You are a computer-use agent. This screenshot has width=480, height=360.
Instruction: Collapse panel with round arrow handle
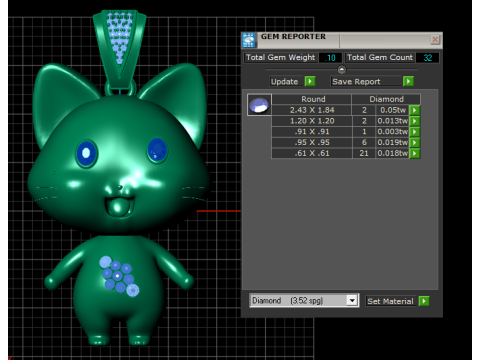[x=342, y=69]
